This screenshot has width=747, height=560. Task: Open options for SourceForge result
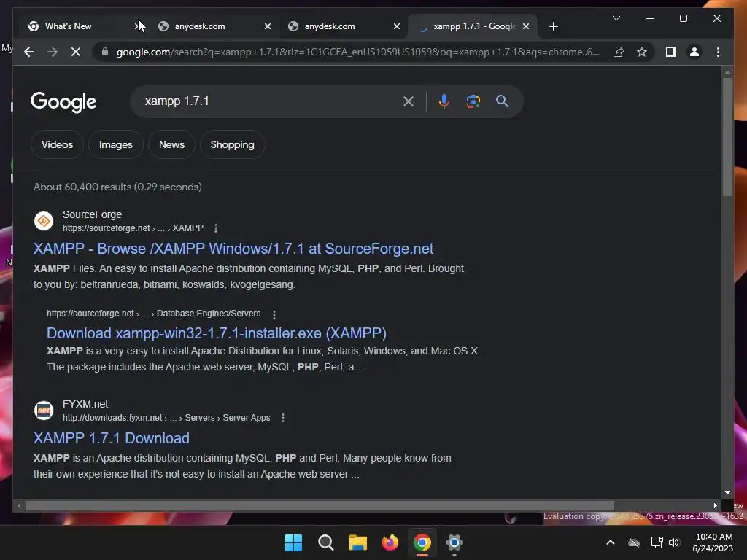(x=216, y=228)
